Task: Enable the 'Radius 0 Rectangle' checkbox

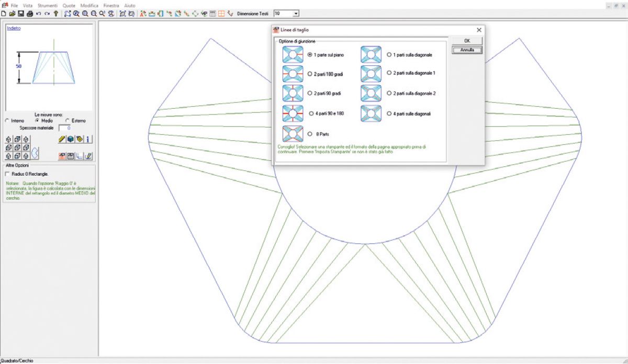Action: pyautogui.click(x=7, y=174)
